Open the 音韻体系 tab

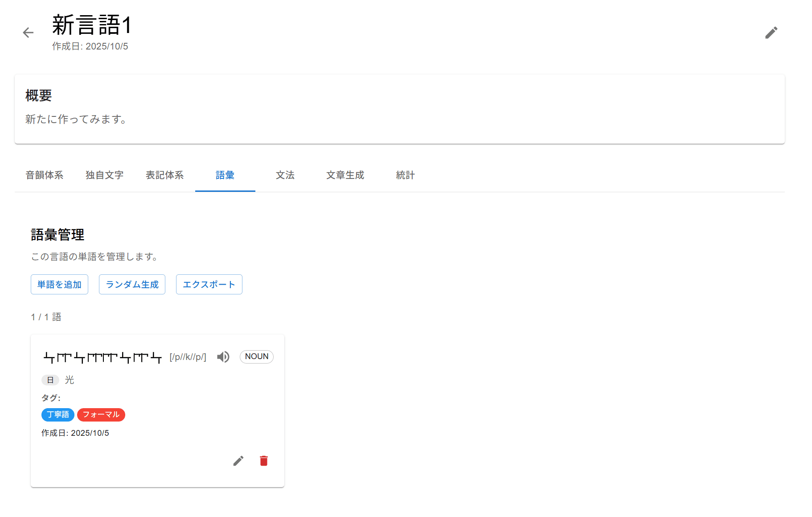tap(45, 175)
